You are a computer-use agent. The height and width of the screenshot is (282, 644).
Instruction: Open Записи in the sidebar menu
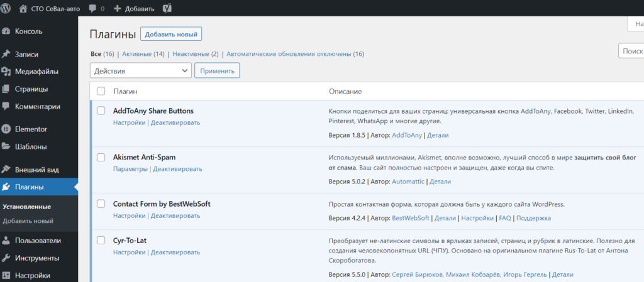(x=26, y=54)
